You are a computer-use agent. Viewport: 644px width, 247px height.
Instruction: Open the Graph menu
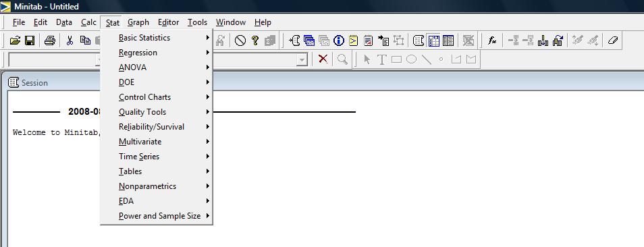coord(138,22)
